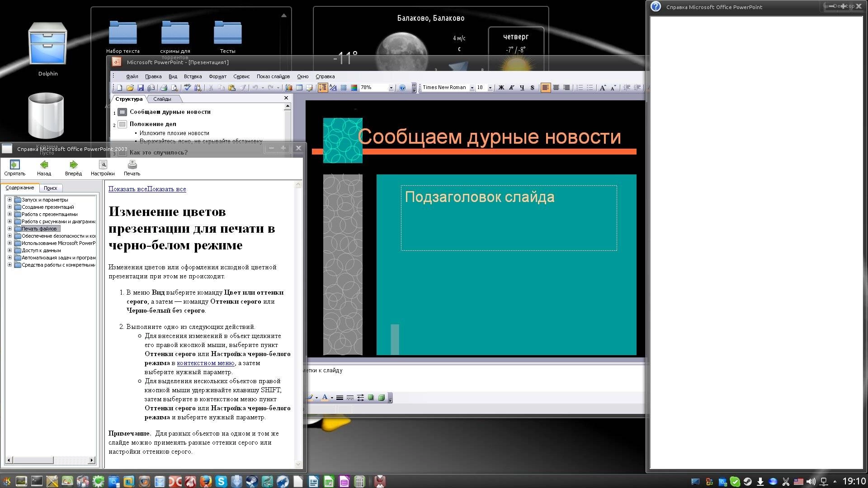Toggle text Shadow (S) formatting
Screen dimensions: 868x488
tap(532, 88)
